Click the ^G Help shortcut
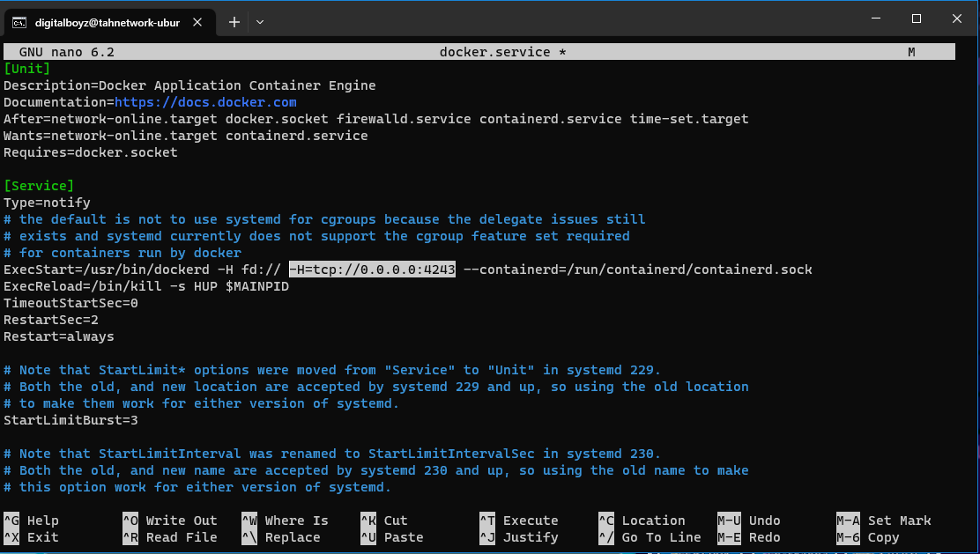 [x=32, y=521]
